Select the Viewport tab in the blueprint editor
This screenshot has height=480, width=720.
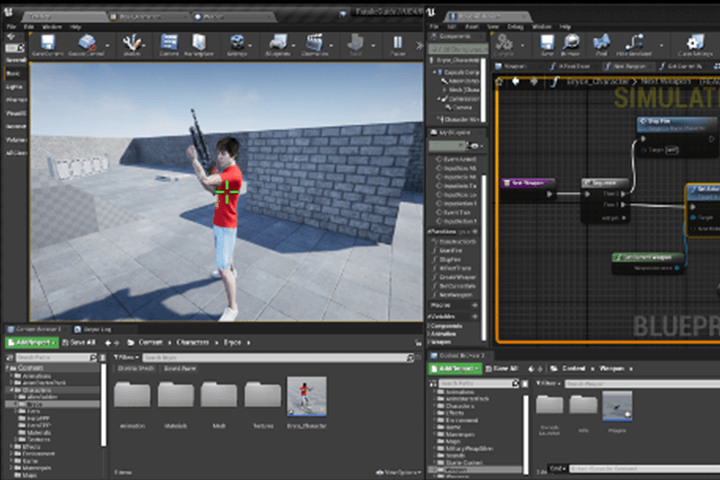(511, 66)
